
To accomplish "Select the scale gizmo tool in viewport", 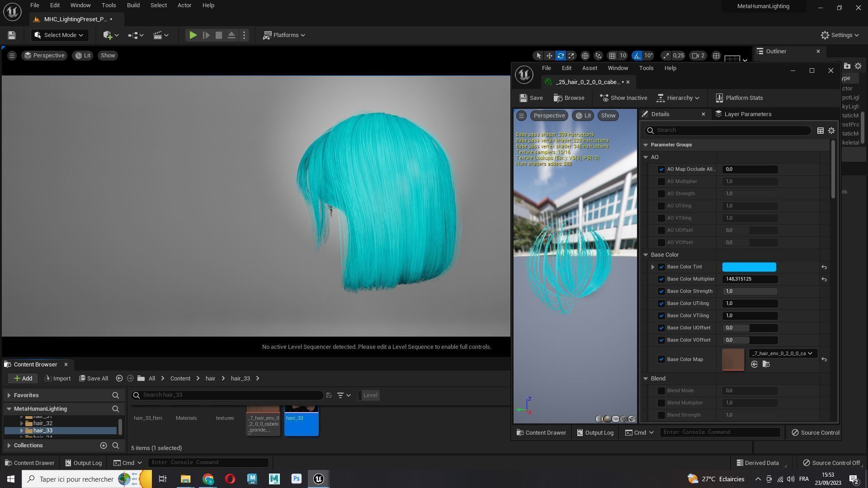I will tap(571, 56).
